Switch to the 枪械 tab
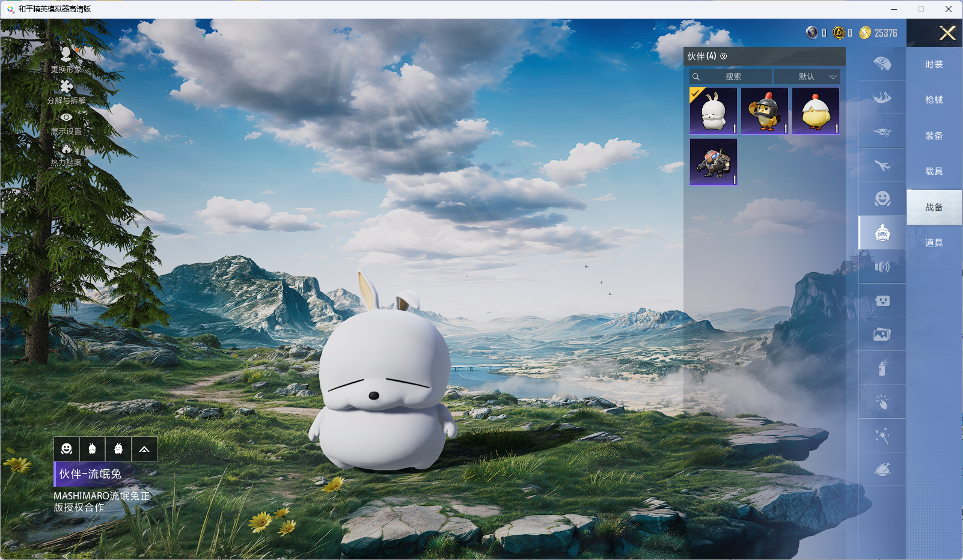The height and width of the screenshot is (560, 963). (934, 100)
